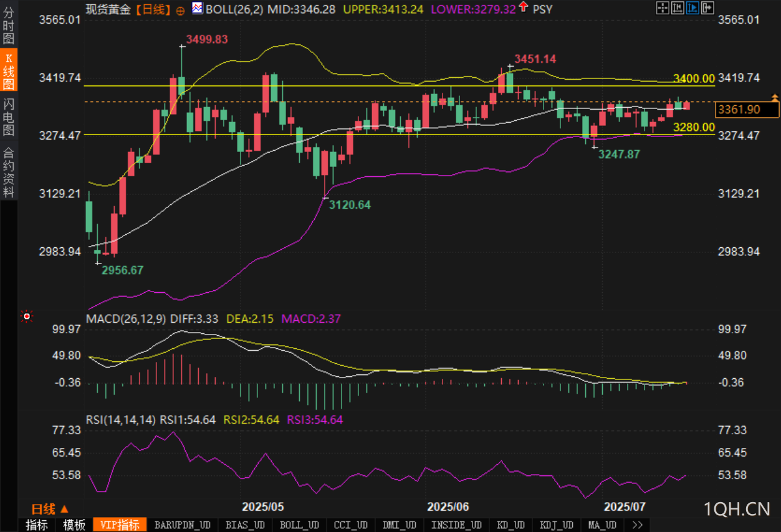Screen dimensions: 781x532
Task: Click the current price label 3361.90
Action: [x=748, y=110]
